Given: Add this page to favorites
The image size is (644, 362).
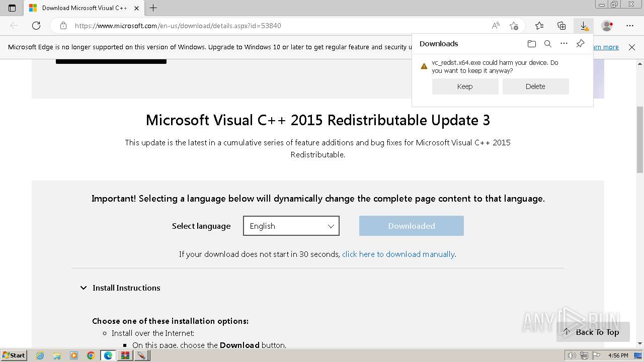Looking at the screenshot, I should 514,26.
